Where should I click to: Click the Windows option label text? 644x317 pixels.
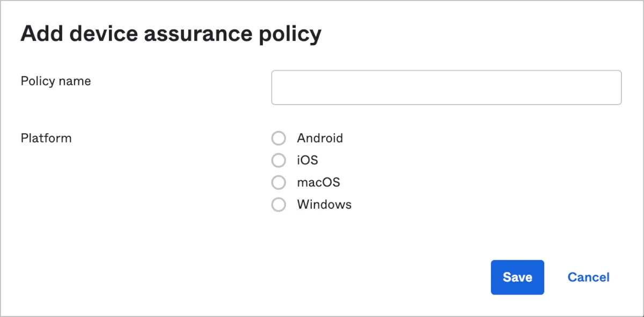(324, 204)
